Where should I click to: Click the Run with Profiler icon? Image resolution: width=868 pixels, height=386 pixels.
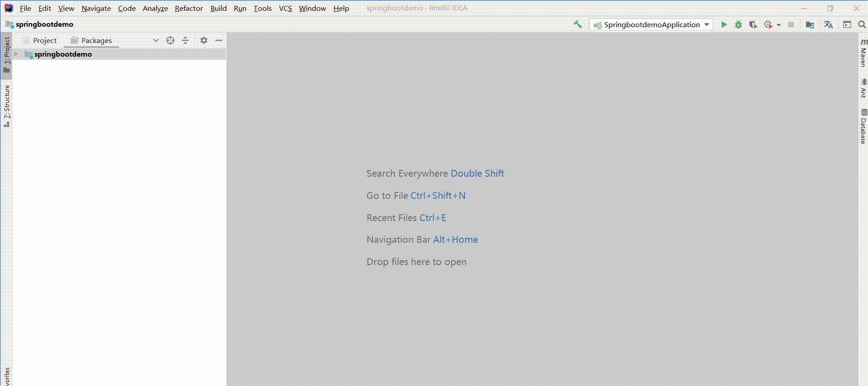click(768, 24)
